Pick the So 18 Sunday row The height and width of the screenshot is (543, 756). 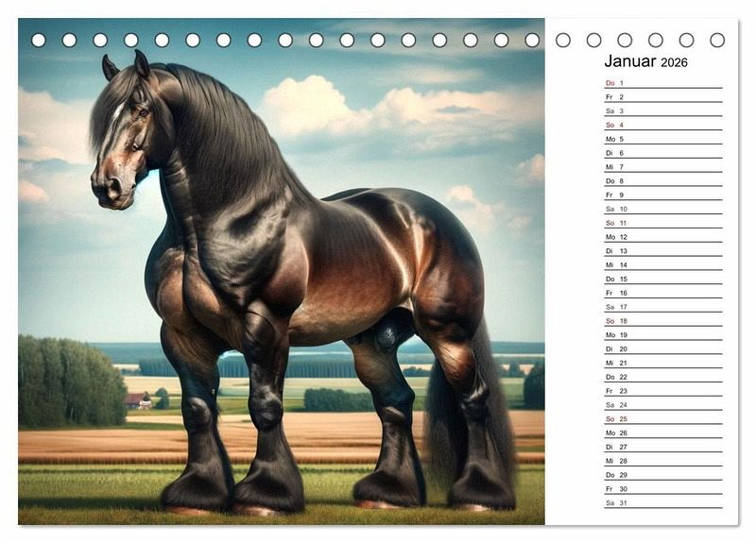tap(661, 321)
